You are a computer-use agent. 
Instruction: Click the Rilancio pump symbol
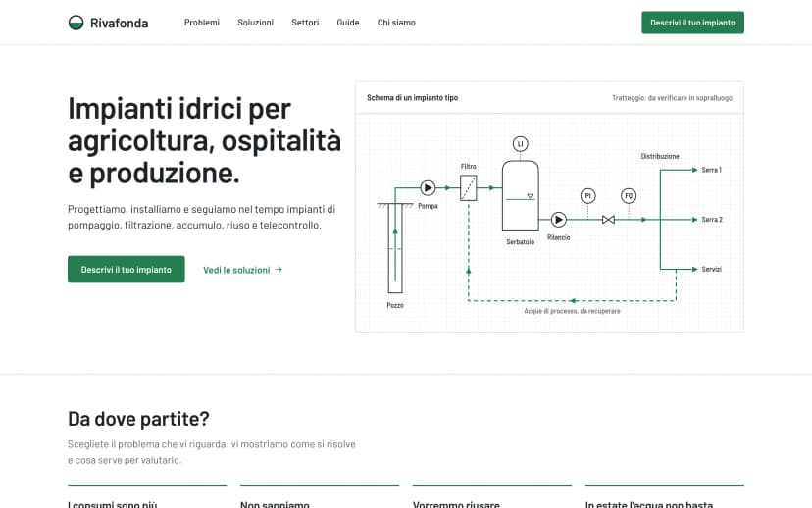[x=558, y=220]
